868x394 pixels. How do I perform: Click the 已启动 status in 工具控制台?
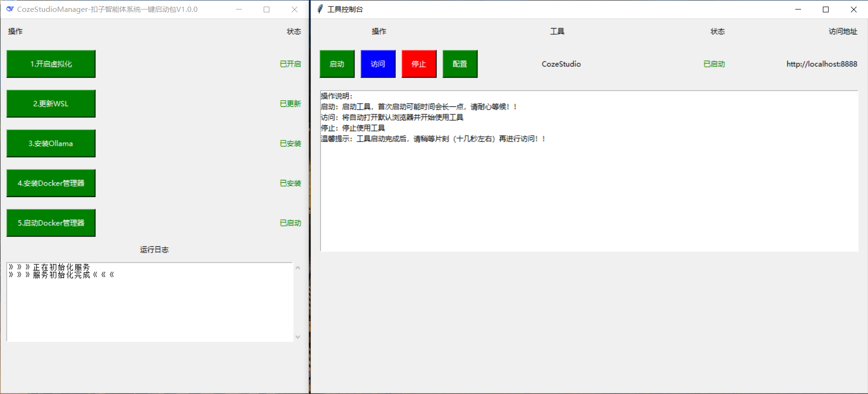714,64
